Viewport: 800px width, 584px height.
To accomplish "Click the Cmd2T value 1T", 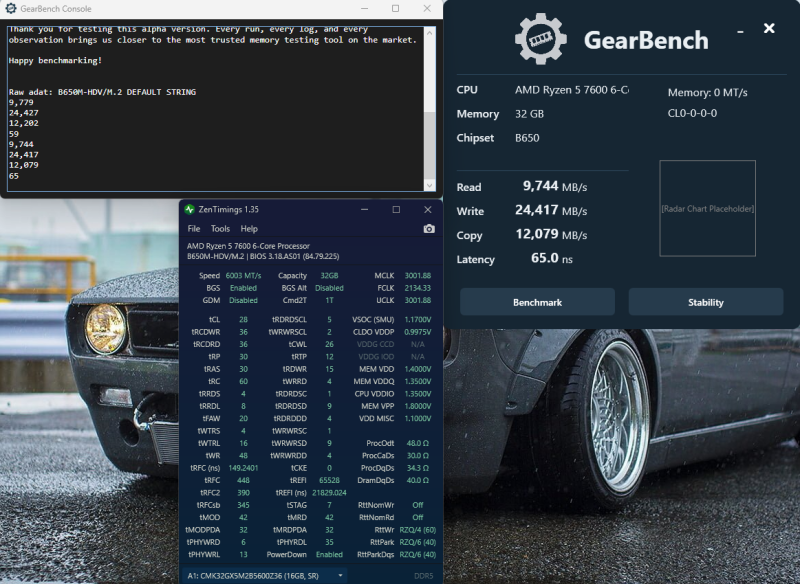I will pyautogui.click(x=329, y=300).
